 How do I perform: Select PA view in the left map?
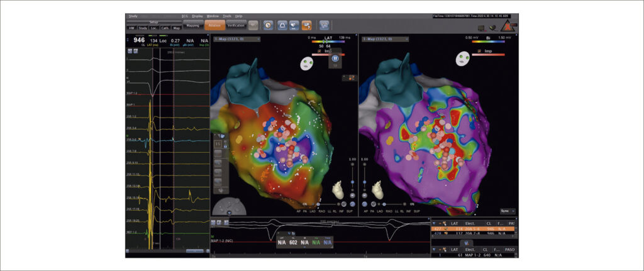point(305,211)
